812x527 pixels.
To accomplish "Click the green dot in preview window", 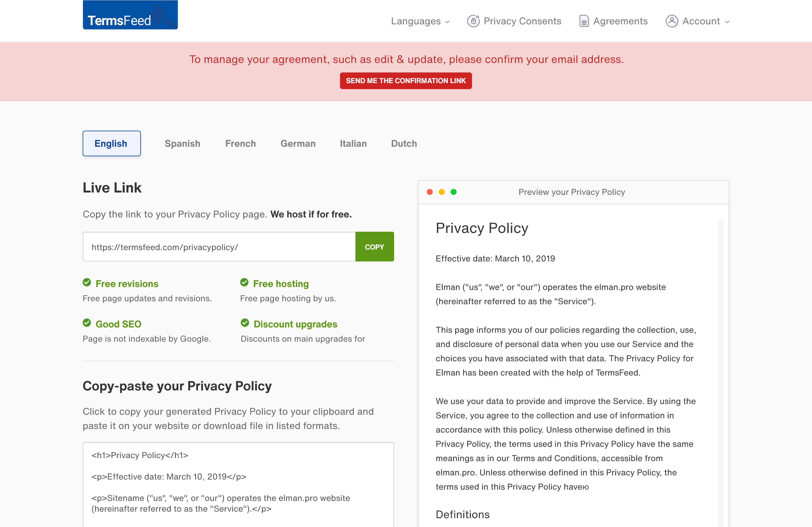I will pos(453,192).
